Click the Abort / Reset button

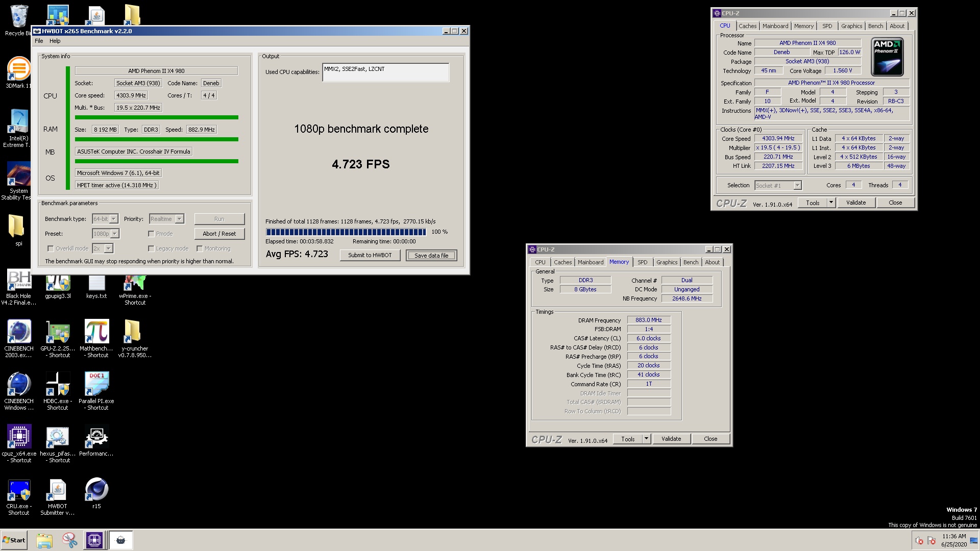click(219, 234)
